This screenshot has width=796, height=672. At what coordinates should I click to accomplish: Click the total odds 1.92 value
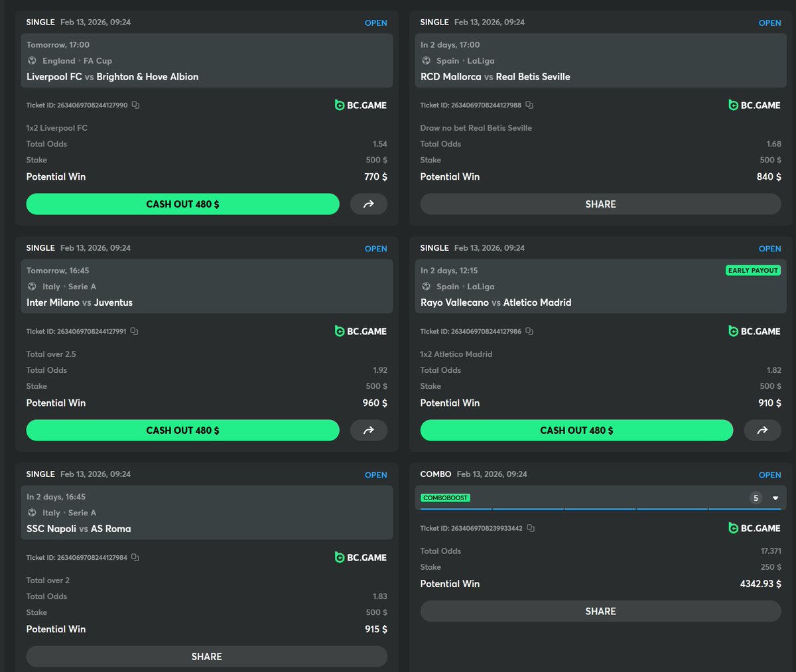(380, 370)
